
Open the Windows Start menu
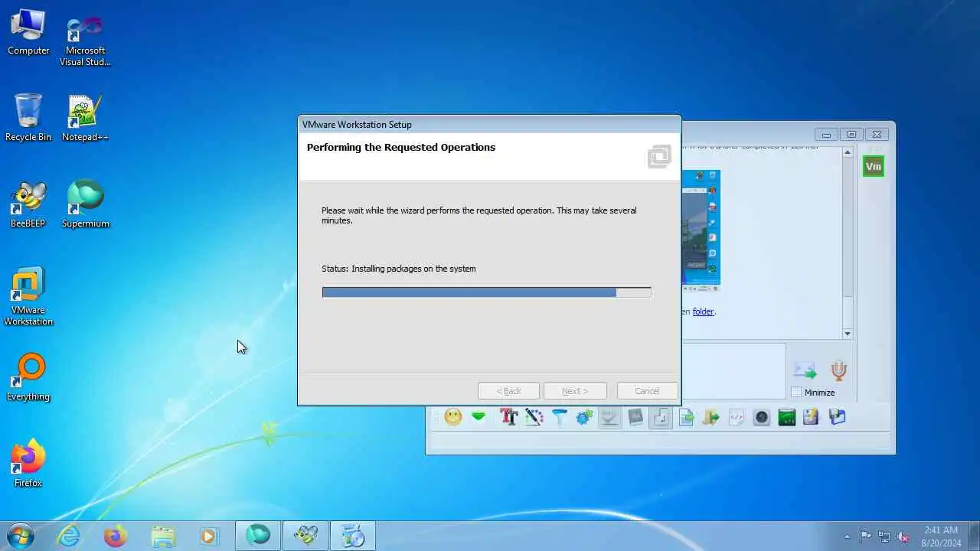coord(21,536)
